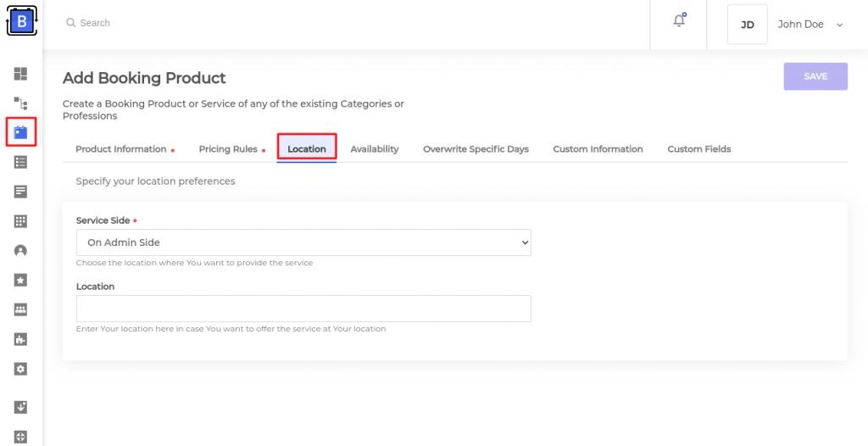
Task: Click the JD avatar button
Action: pos(747,25)
